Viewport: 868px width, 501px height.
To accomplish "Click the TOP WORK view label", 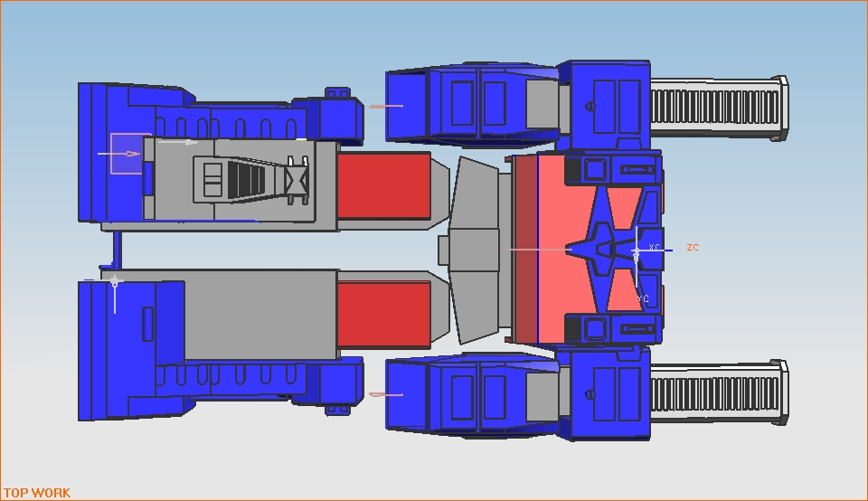I will click(36, 493).
